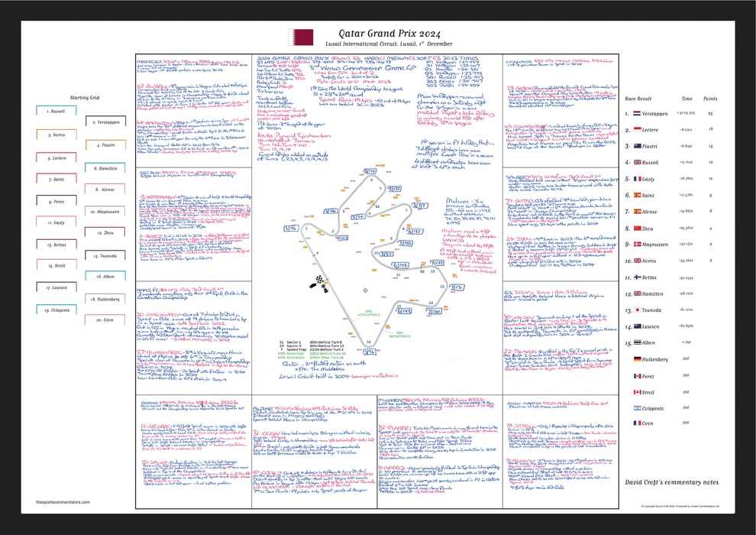The width and height of the screenshot is (756, 535).
Task: Click the DRS Detection 1 label on map
Action: coord(399,336)
